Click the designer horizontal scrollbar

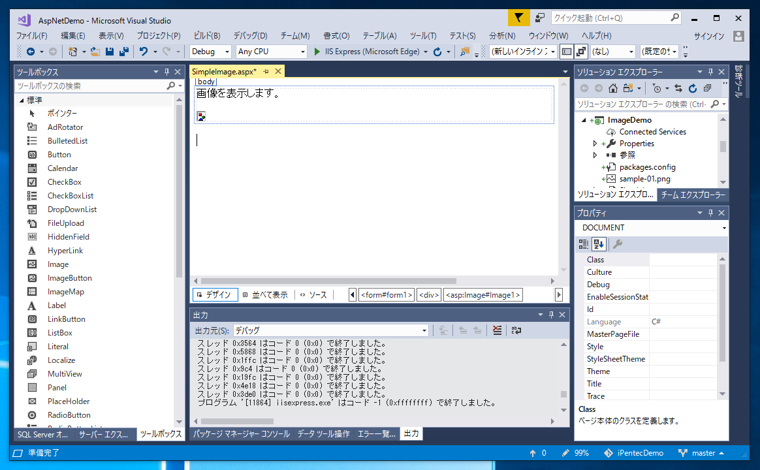[x=329, y=281]
